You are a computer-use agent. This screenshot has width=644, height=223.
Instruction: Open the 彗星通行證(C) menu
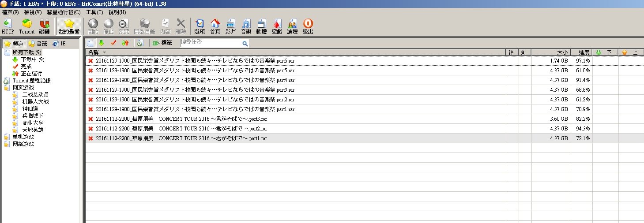tap(64, 12)
